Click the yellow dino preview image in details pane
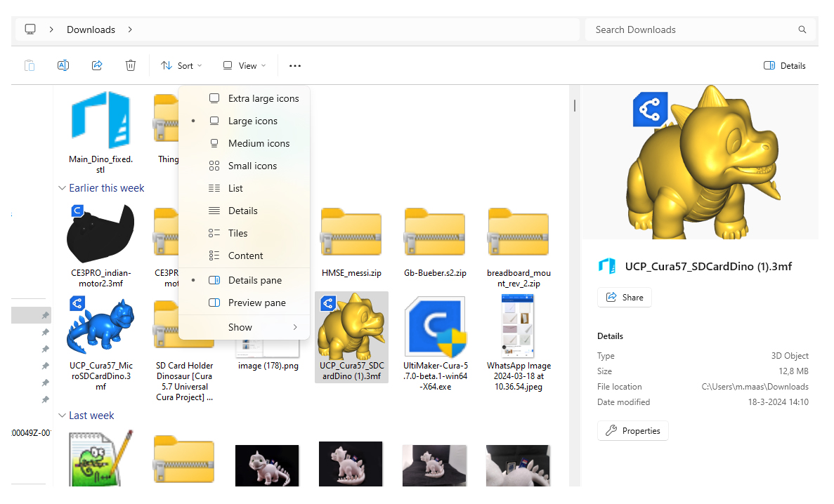 tap(702, 162)
